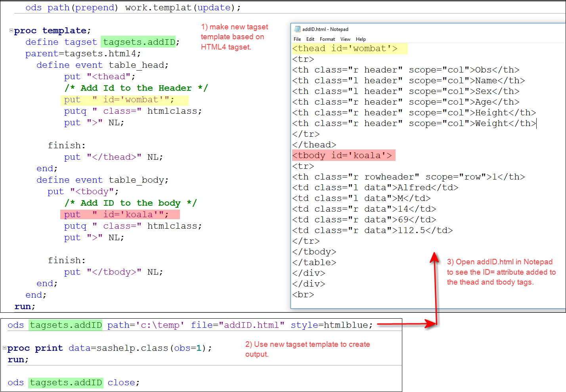Screen dimensions: 566x392
Task: Click the '</thead>' line in Notepad
Action: coord(314,145)
